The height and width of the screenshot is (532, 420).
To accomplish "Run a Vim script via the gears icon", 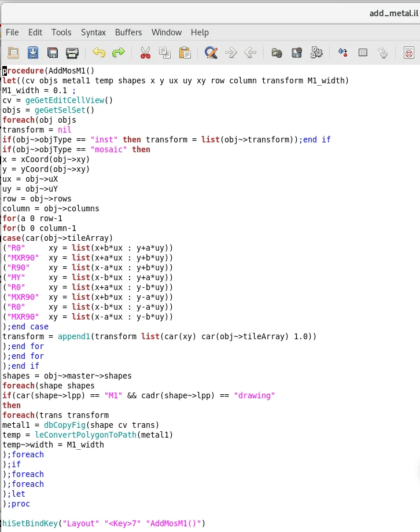I will tap(316, 53).
